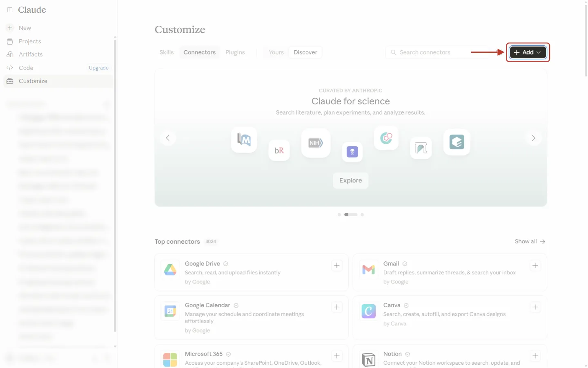The width and height of the screenshot is (588, 368).
Task: Click the grey arch connector icon in carousel
Action: pyautogui.click(x=421, y=148)
